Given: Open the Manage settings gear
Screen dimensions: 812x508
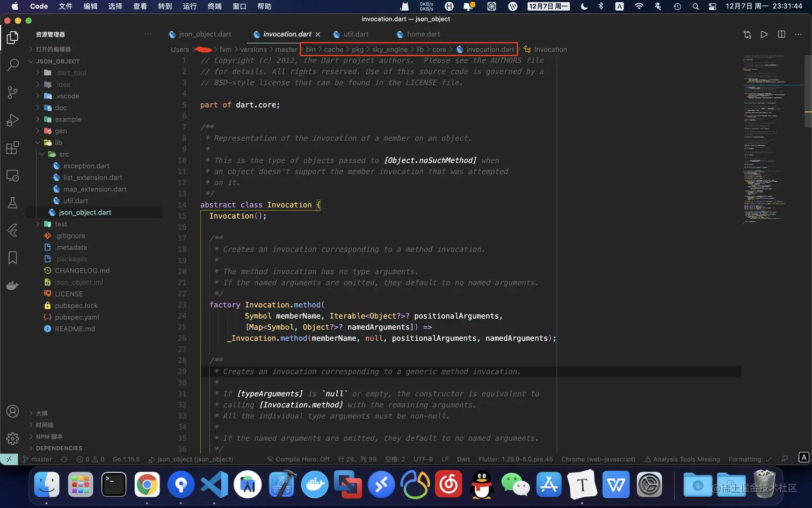Looking at the screenshot, I should coord(12,439).
